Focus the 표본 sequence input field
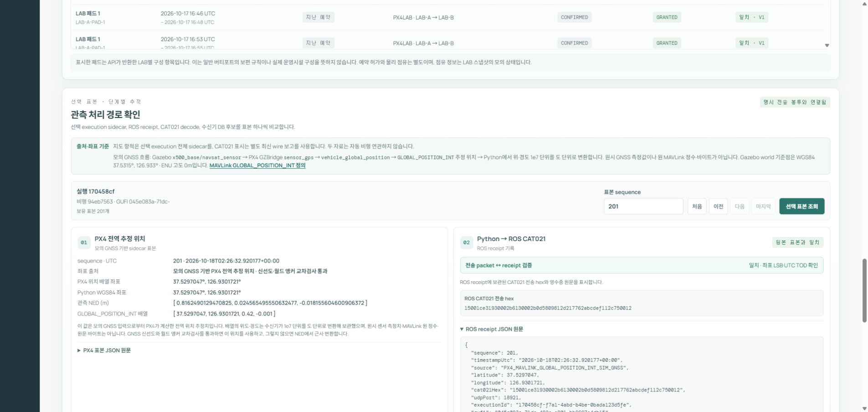The height and width of the screenshot is (412, 868). [x=643, y=206]
